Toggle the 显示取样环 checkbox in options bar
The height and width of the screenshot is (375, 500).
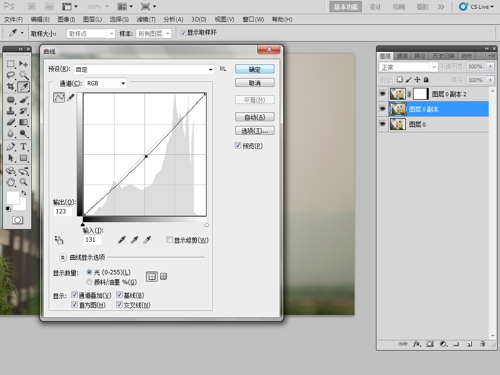[x=183, y=33]
